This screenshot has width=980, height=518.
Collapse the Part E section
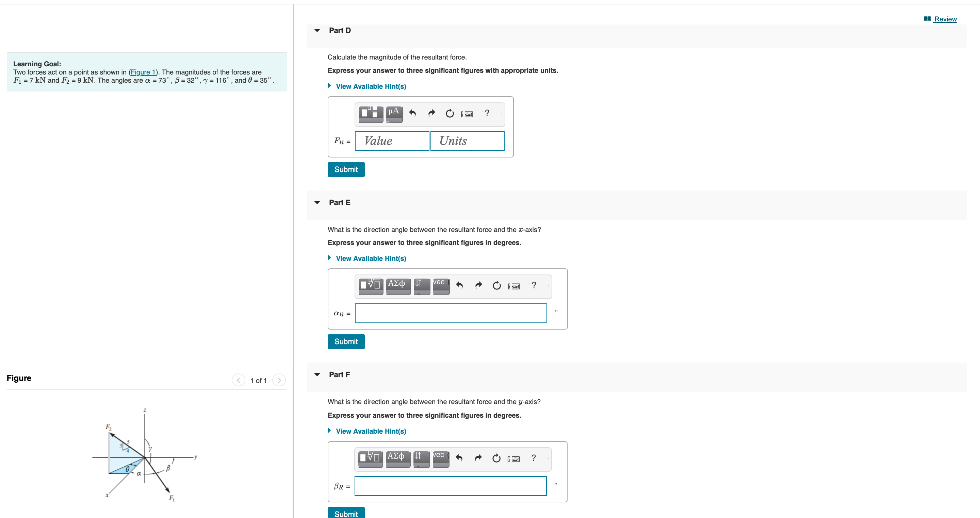[x=317, y=203]
